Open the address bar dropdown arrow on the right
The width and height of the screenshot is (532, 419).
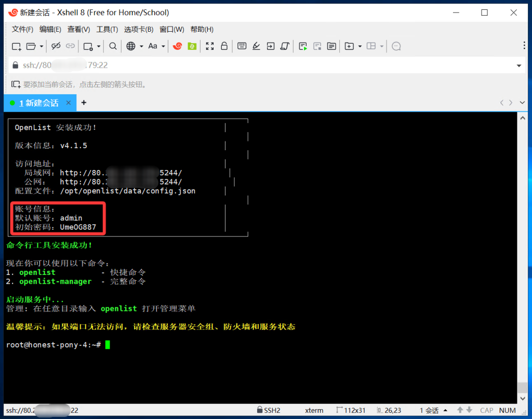click(x=519, y=66)
